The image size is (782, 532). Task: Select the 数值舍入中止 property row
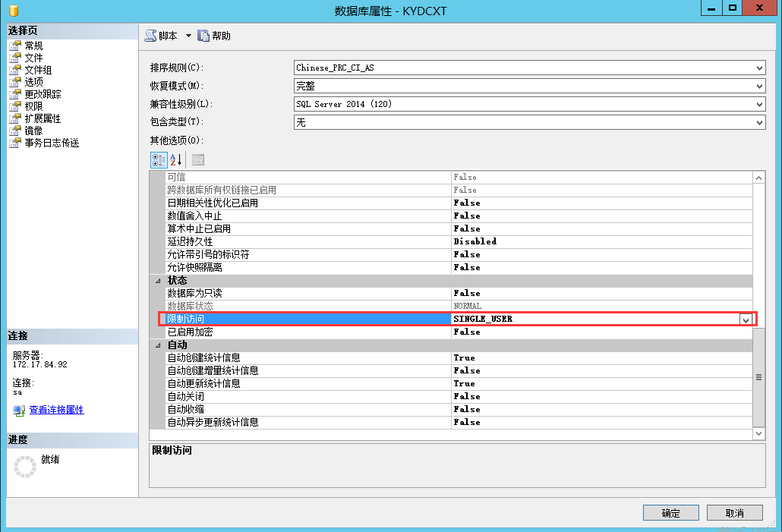coord(459,216)
